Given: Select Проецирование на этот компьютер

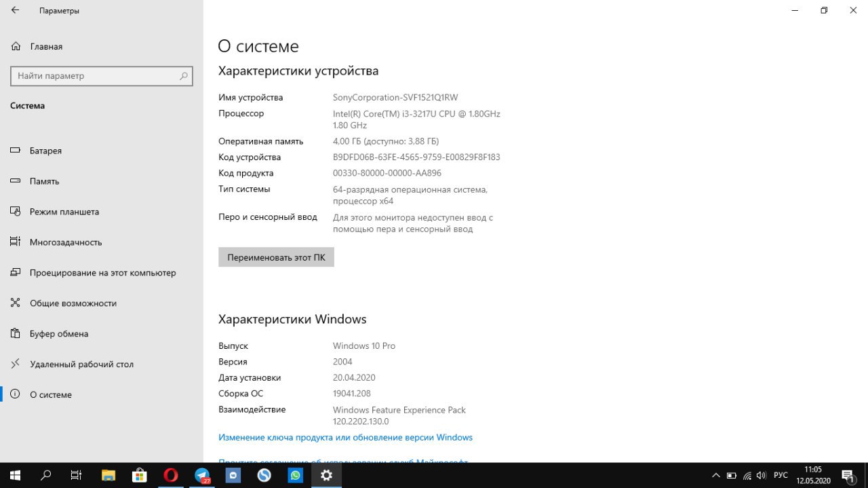Looking at the screenshot, I should [102, 273].
